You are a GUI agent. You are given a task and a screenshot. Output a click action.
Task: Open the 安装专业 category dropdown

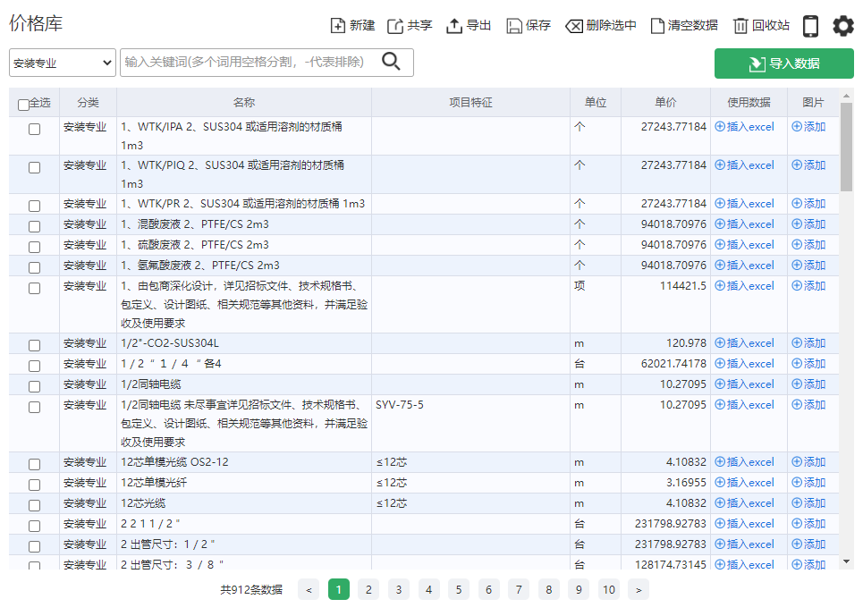(x=63, y=63)
